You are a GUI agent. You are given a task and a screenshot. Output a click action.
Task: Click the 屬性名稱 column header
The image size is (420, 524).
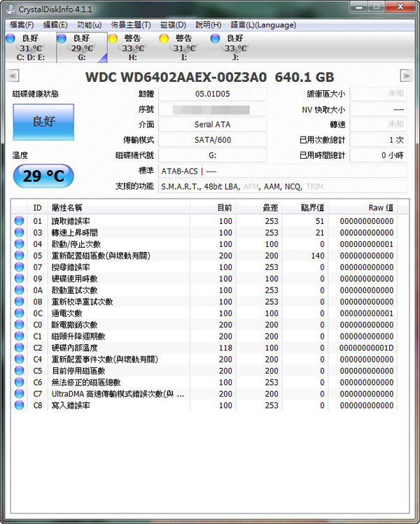tap(119, 208)
